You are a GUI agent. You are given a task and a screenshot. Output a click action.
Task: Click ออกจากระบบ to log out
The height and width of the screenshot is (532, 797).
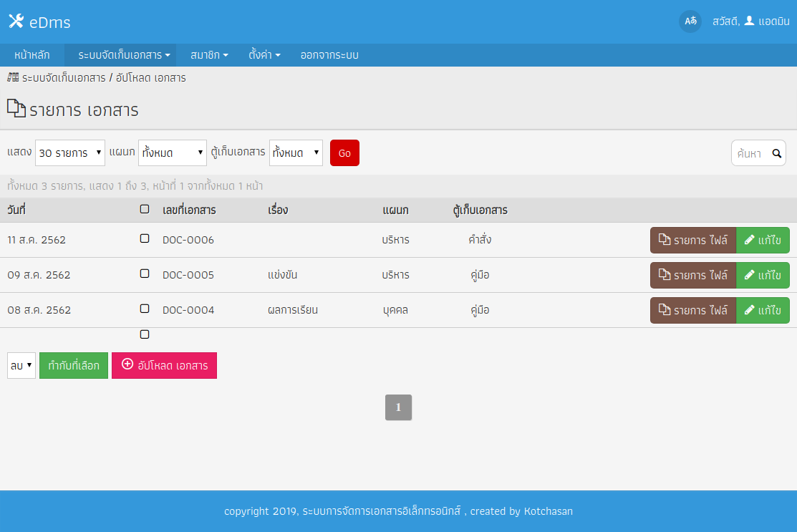click(x=329, y=55)
